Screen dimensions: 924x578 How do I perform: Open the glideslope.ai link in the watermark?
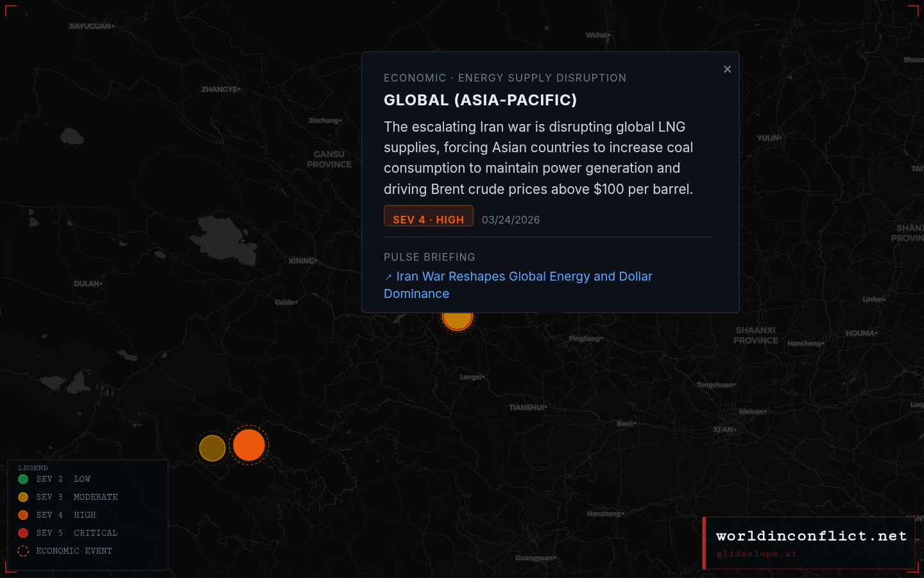[757, 554]
